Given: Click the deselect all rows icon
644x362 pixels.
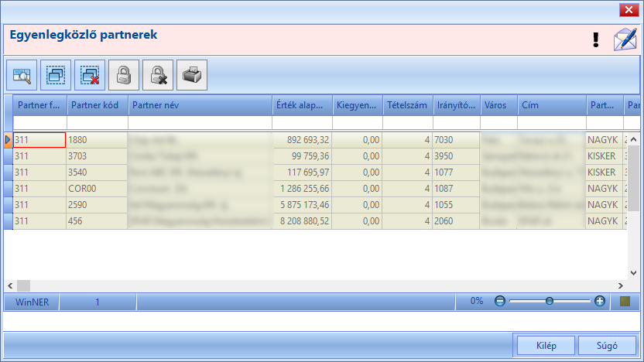Looking at the screenshot, I should pyautogui.click(x=90, y=75).
